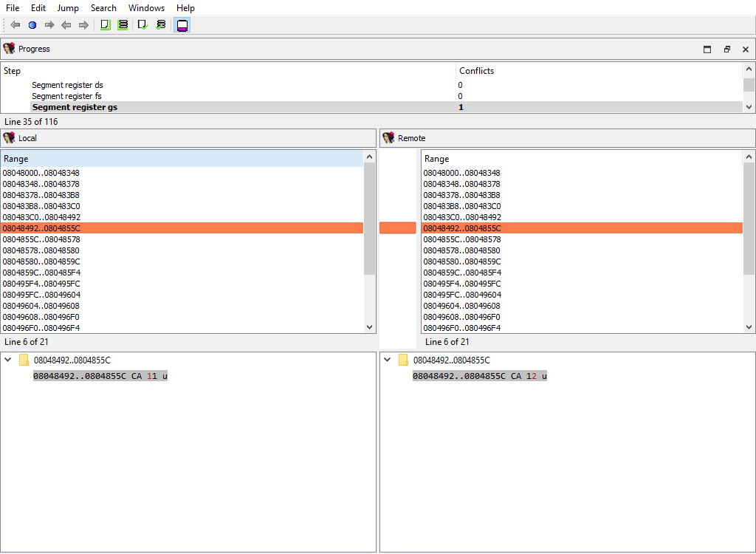Click the Range column header in Local
This screenshot has width=756, height=554.
click(x=181, y=159)
